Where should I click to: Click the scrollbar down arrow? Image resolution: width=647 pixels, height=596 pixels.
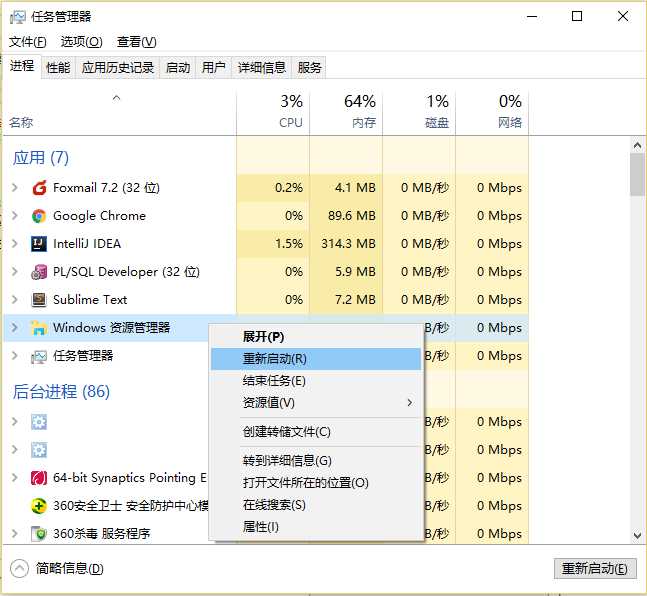637,535
